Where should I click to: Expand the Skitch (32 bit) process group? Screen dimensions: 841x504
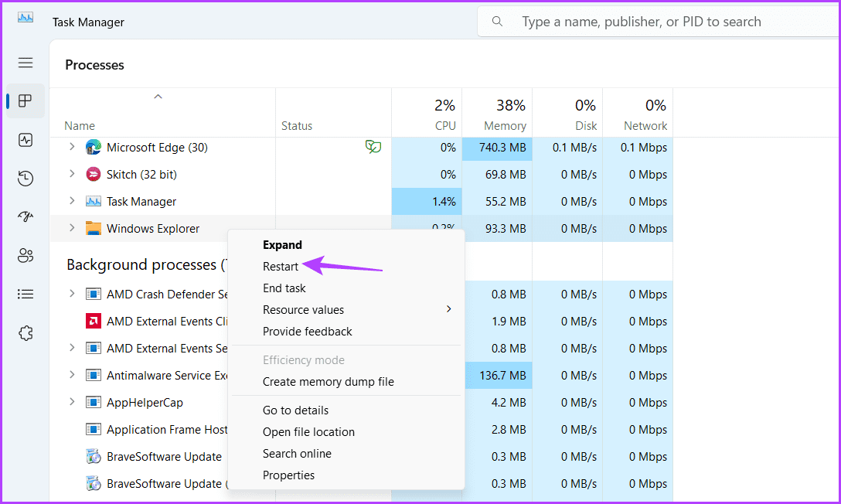pyautogui.click(x=72, y=174)
